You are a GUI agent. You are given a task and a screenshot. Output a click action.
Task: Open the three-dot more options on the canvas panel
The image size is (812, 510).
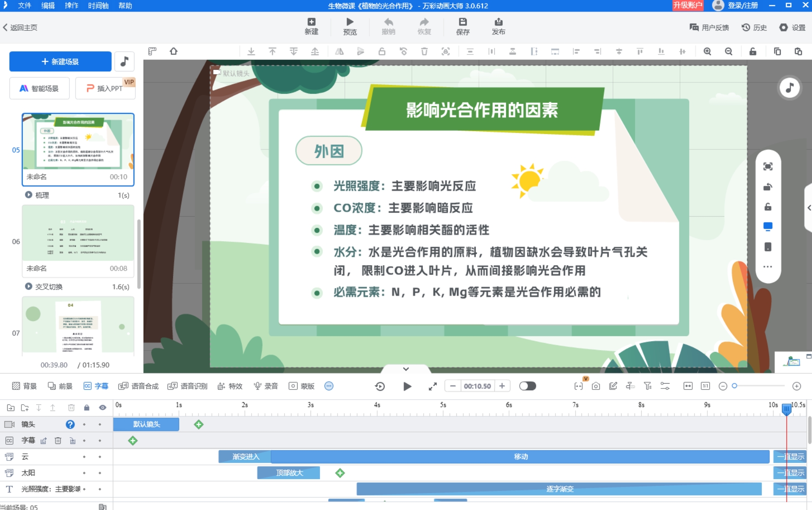(x=768, y=267)
